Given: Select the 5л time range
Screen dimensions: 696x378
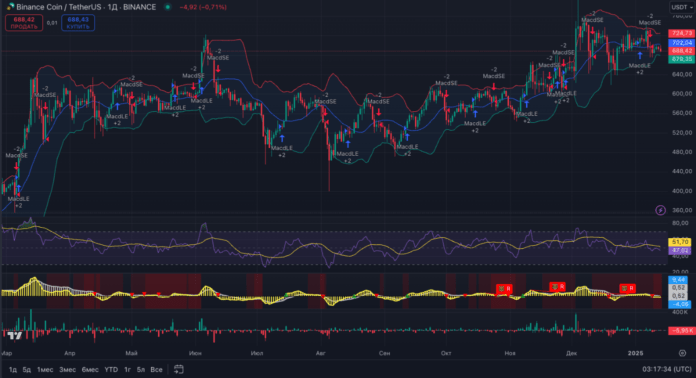Looking at the screenshot, I should click(141, 370).
